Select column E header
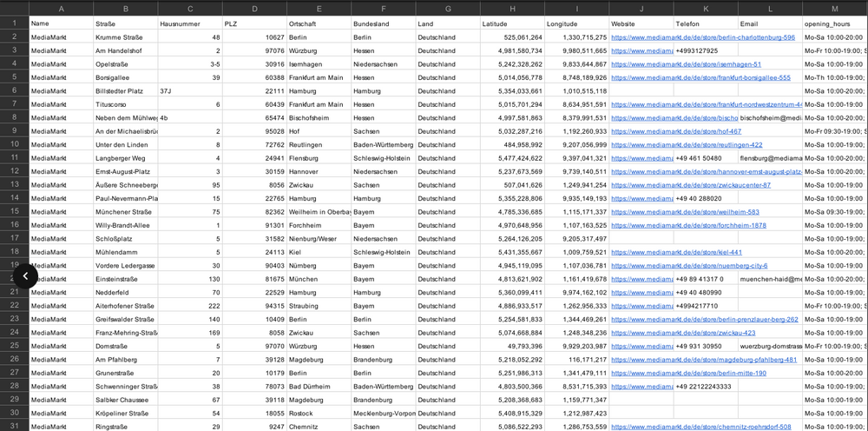868x431 pixels. click(x=319, y=9)
